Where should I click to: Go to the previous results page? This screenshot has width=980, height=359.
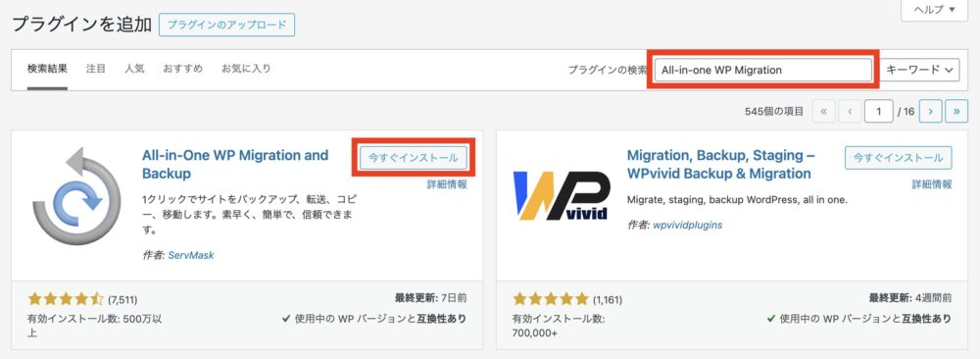coord(850,111)
